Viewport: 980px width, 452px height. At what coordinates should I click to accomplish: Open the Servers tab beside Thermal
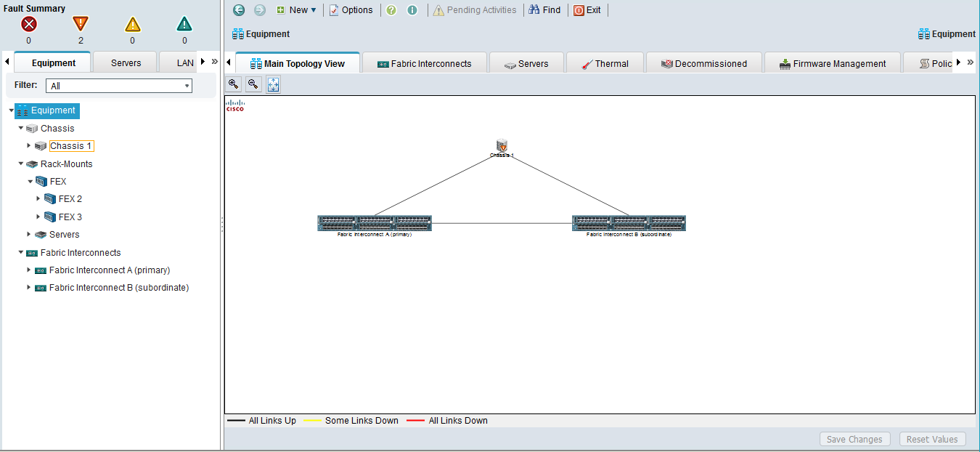coord(527,63)
